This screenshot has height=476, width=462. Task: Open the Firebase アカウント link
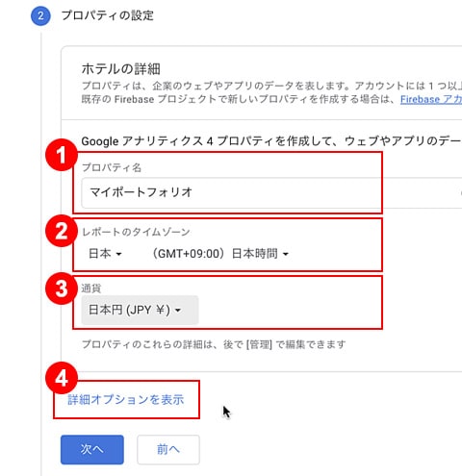tap(431, 99)
